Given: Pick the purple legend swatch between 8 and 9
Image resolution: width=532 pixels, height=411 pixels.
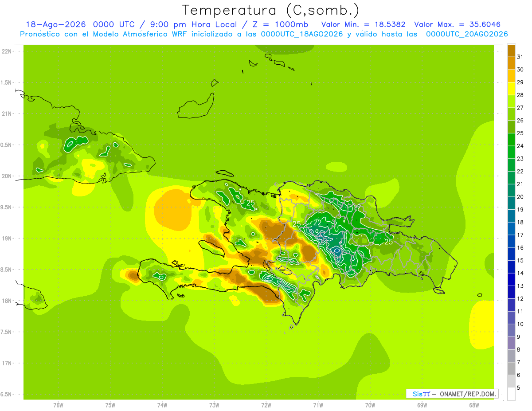Looking at the screenshot, I should (511, 343).
